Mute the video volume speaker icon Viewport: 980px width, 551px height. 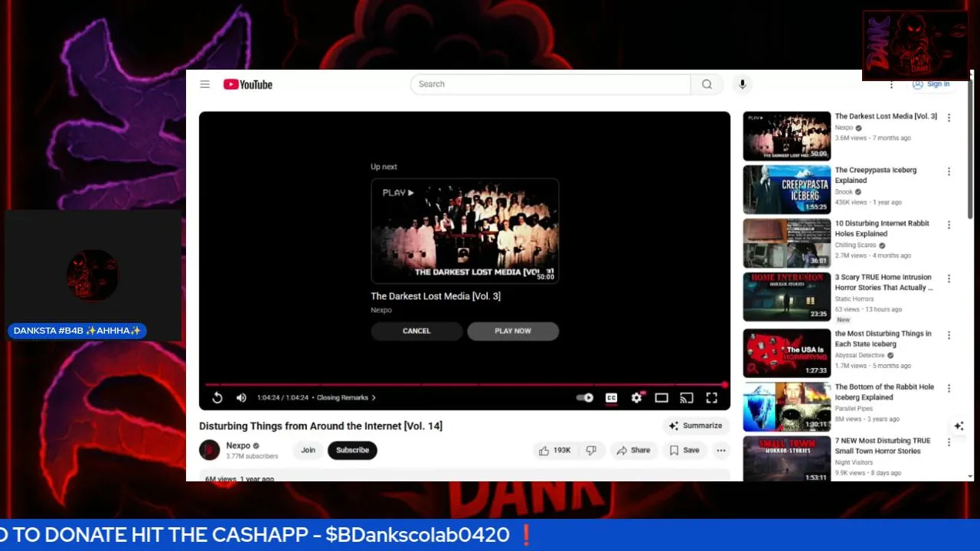(241, 397)
